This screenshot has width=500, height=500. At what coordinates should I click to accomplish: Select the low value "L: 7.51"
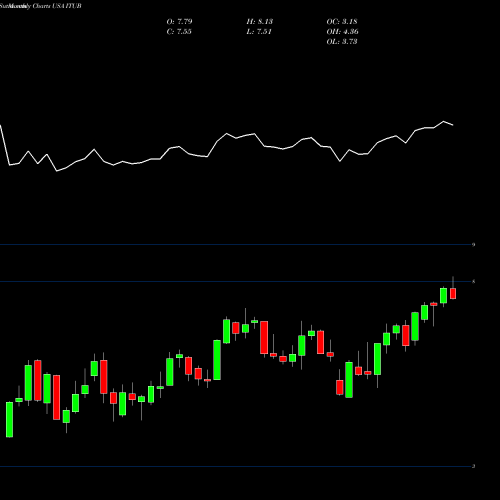[259, 32]
